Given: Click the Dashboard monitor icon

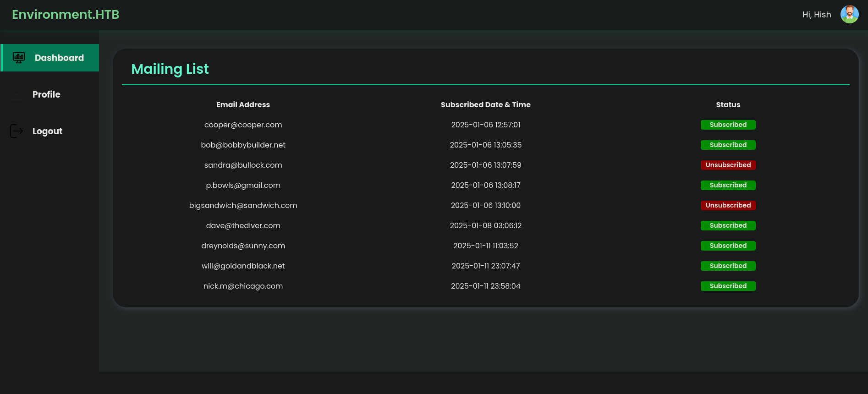Looking at the screenshot, I should coord(19,58).
